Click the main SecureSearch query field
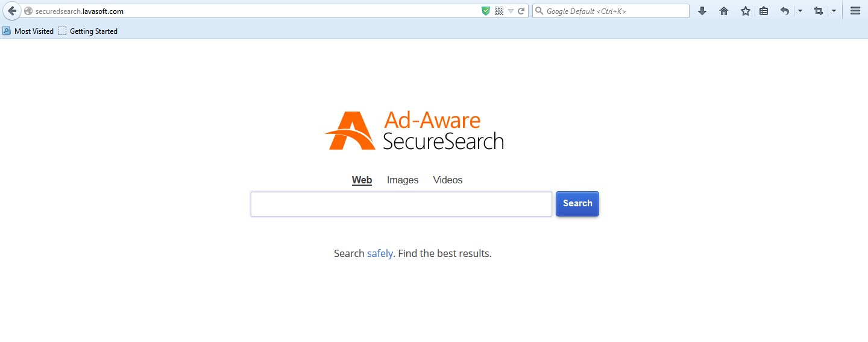The height and width of the screenshot is (342, 868). click(x=401, y=204)
